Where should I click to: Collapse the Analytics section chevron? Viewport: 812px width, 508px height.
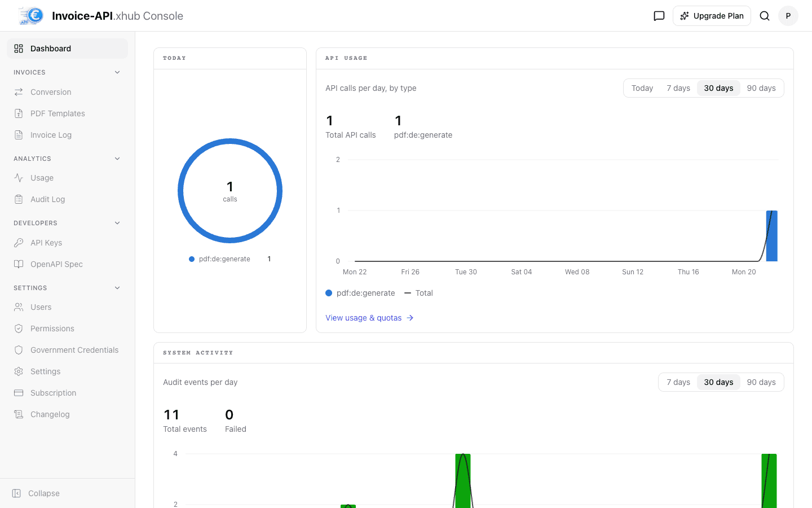(117, 159)
